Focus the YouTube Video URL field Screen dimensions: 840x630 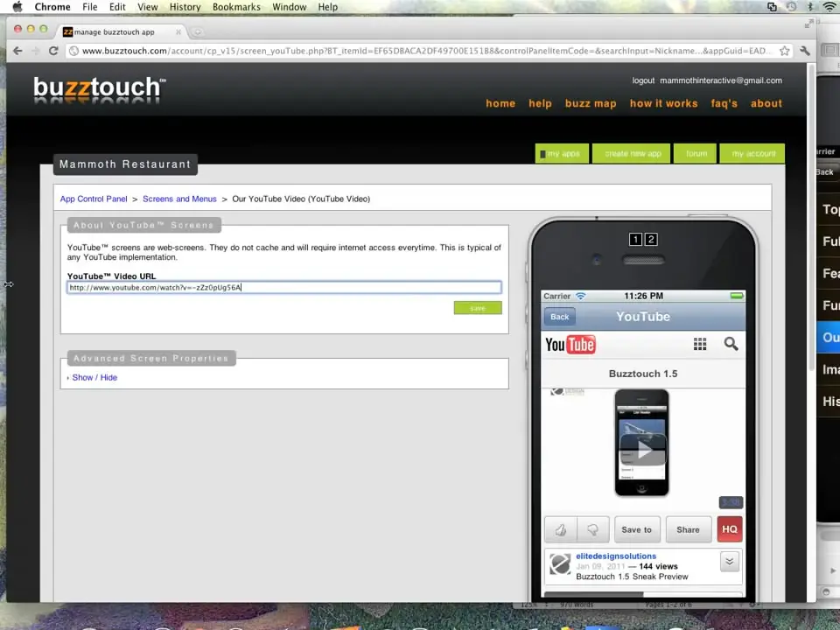284,288
